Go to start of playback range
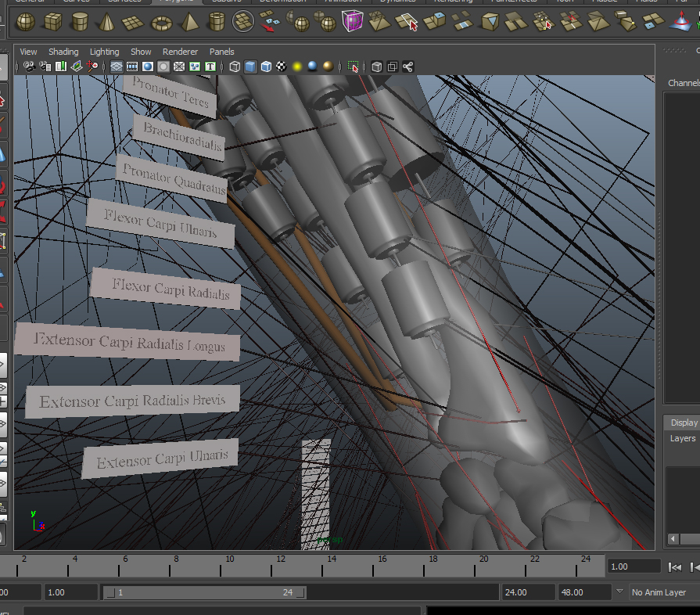 [673, 566]
